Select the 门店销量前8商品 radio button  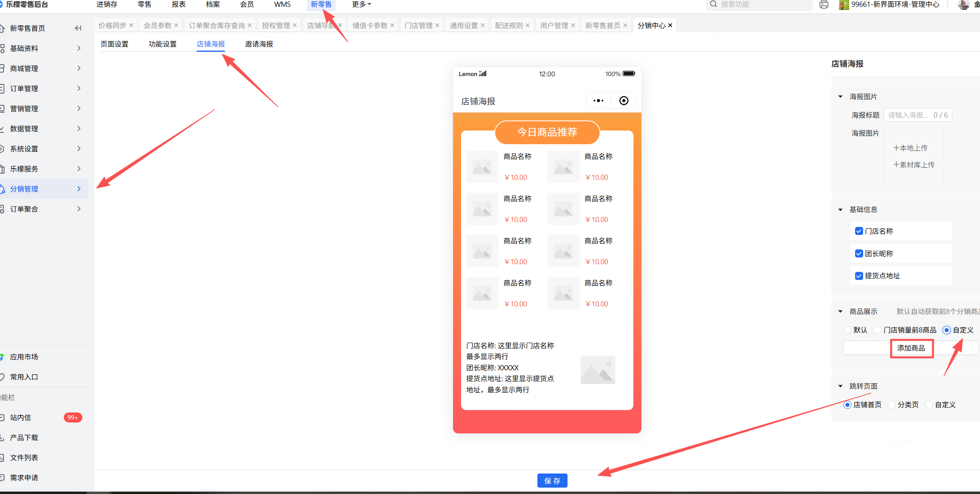878,330
